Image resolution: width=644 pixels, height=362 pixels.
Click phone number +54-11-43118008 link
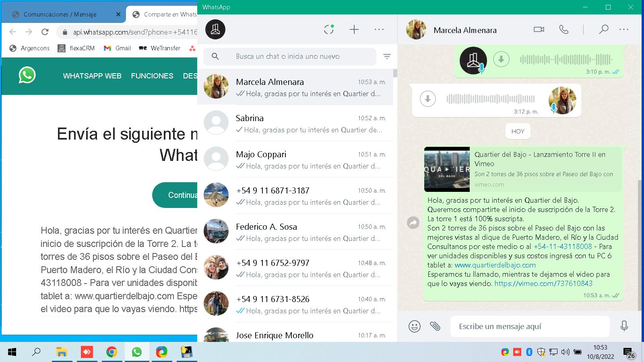click(563, 247)
